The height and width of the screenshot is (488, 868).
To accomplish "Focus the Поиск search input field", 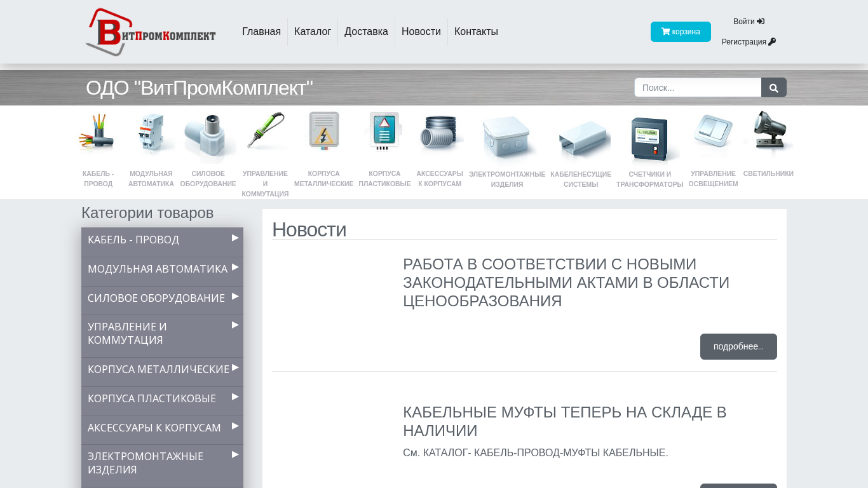I will (698, 88).
